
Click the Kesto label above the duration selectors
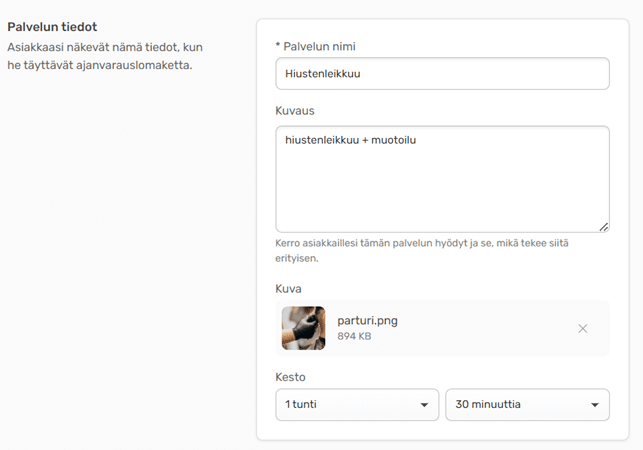pyautogui.click(x=290, y=377)
